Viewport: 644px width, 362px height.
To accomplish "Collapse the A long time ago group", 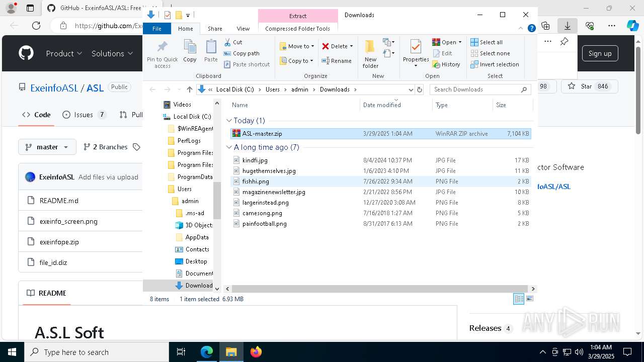I will [x=229, y=147].
